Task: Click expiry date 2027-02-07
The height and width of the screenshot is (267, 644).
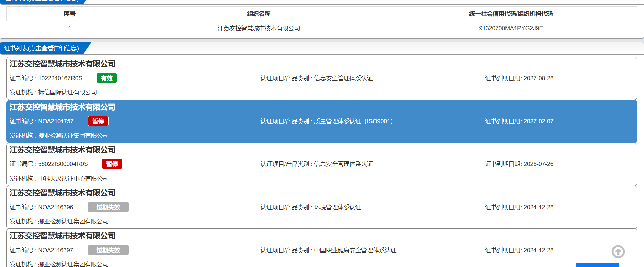Action: click(x=538, y=121)
